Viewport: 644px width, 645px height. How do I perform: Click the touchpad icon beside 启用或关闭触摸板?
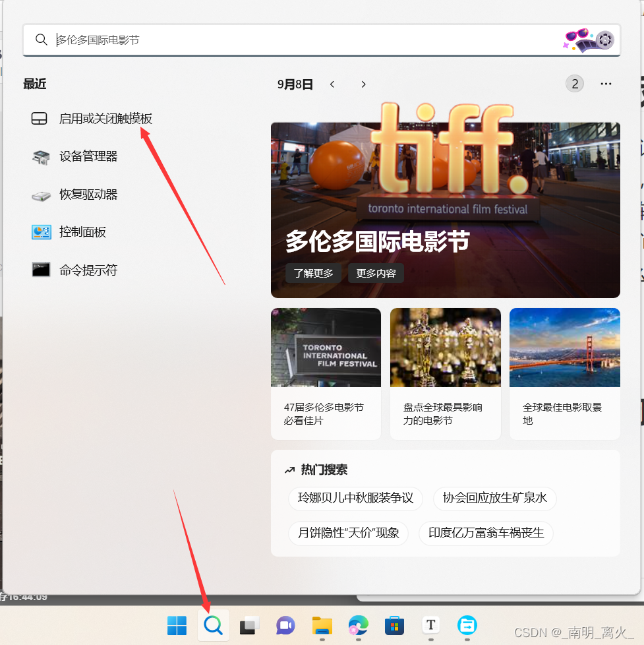tap(40, 119)
